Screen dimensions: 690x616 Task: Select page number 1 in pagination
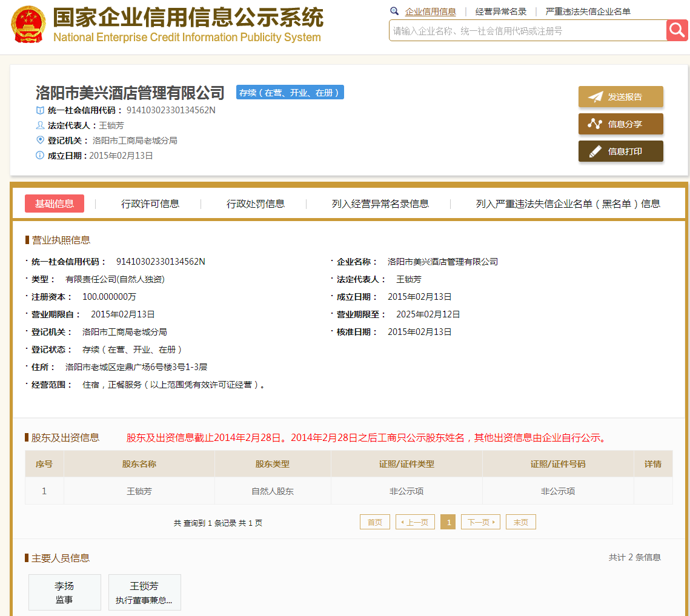click(448, 522)
